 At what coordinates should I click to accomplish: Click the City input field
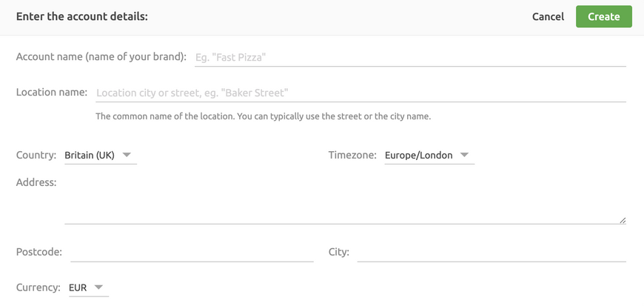492,252
